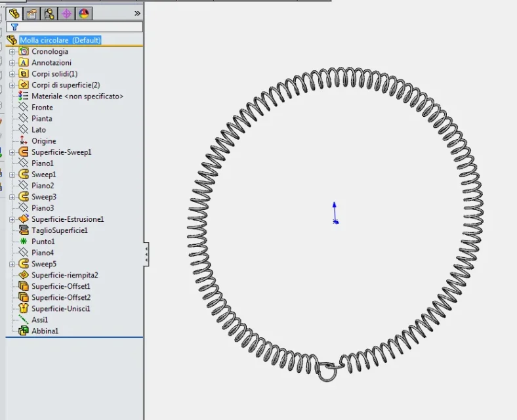Select 'Materiale <non specificato>' label
The height and width of the screenshot is (420, 517).
[77, 96]
